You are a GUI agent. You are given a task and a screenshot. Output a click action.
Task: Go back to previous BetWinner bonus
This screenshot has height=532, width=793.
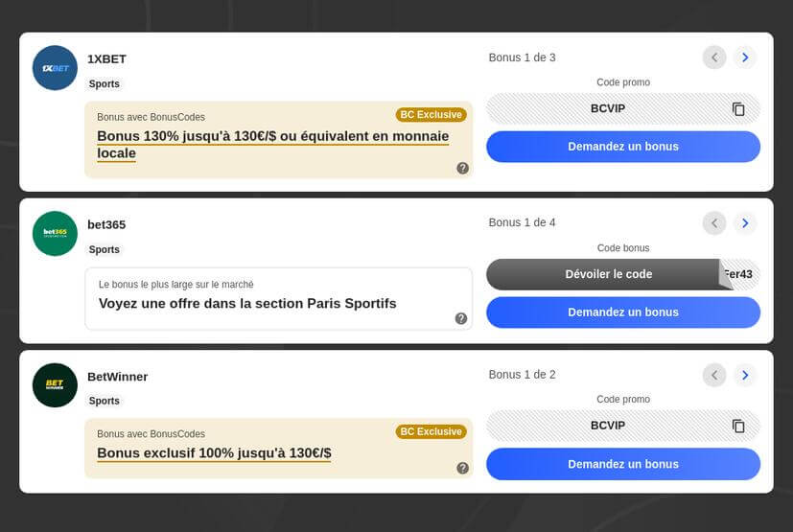(714, 375)
